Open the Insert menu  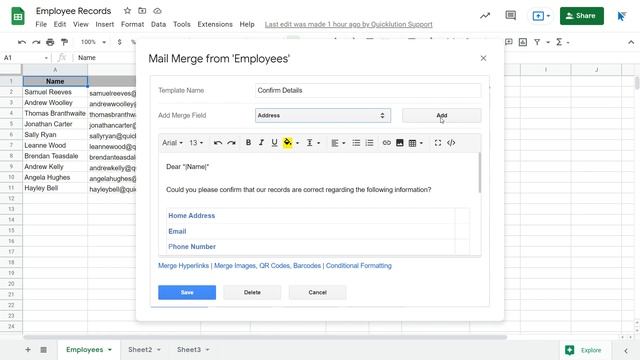(x=104, y=24)
